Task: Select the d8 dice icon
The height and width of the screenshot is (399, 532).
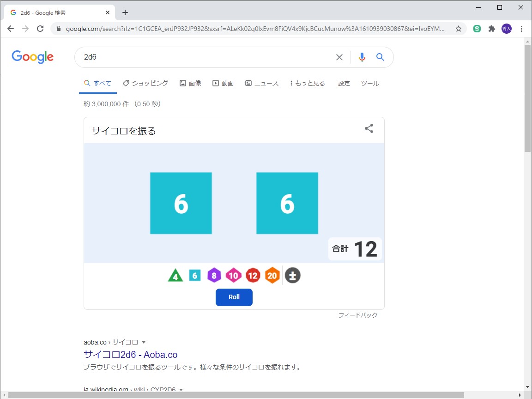Action: (214, 275)
